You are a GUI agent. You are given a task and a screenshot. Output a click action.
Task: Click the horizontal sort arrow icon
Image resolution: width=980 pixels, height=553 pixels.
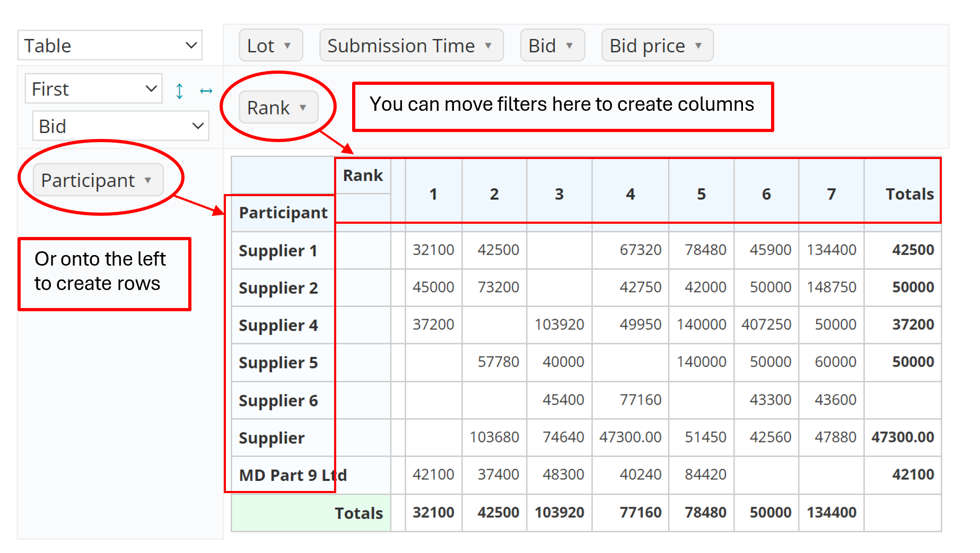click(206, 91)
